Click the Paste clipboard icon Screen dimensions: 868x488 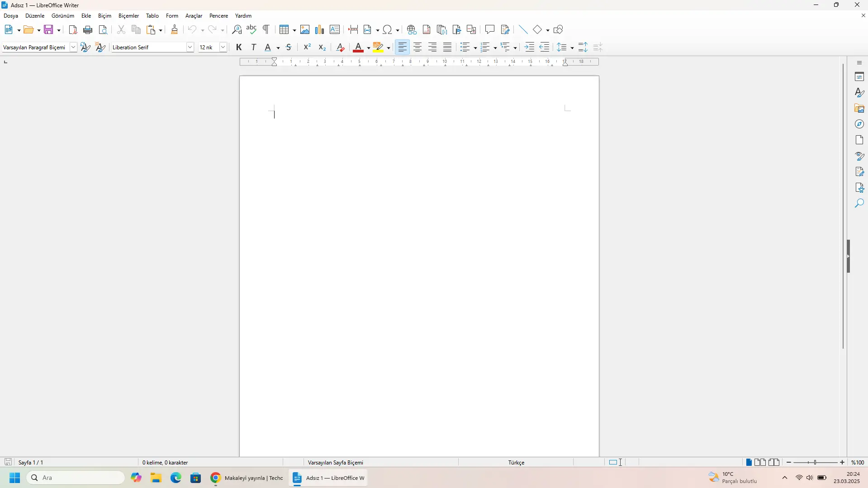152,30
